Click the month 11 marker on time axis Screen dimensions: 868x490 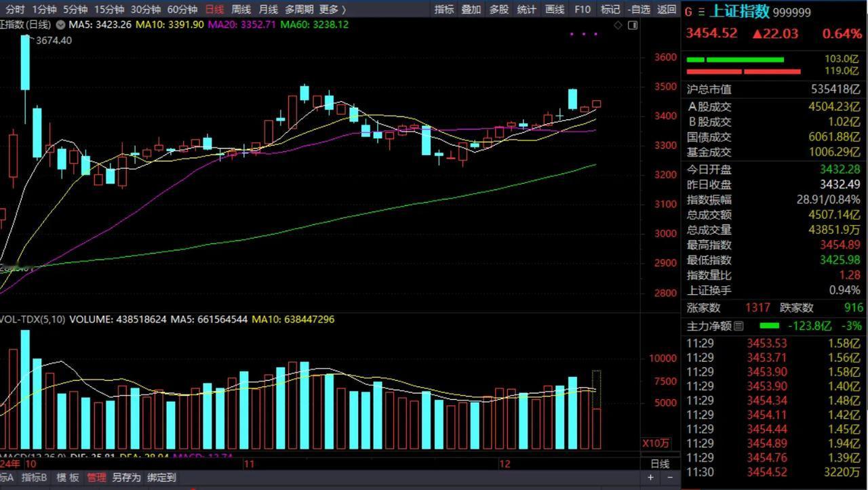click(x=249, y=464)
